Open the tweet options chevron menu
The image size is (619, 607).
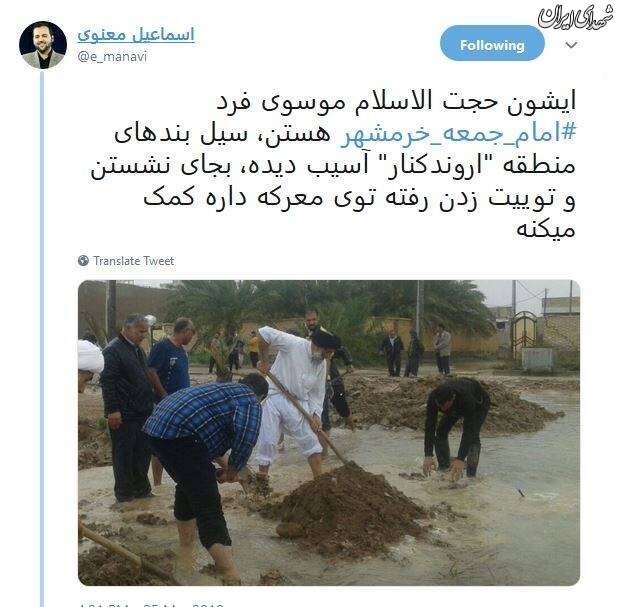tap(571, 45)
